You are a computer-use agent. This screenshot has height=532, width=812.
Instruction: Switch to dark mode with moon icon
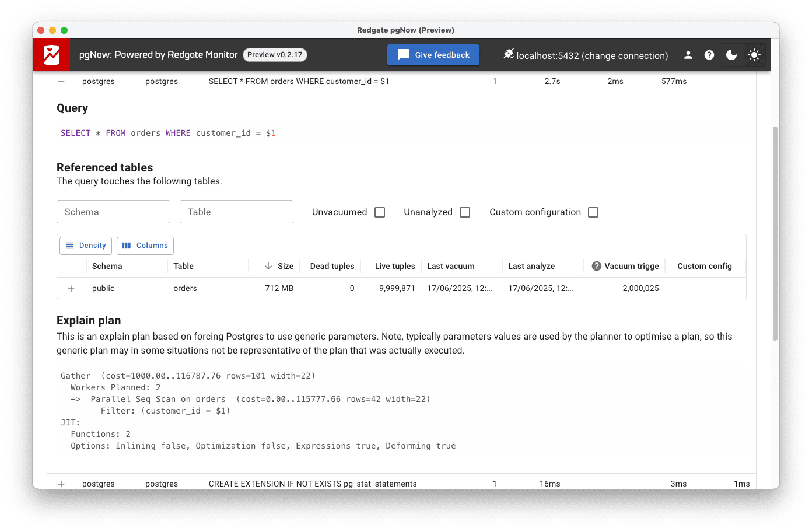coord(731,55)
